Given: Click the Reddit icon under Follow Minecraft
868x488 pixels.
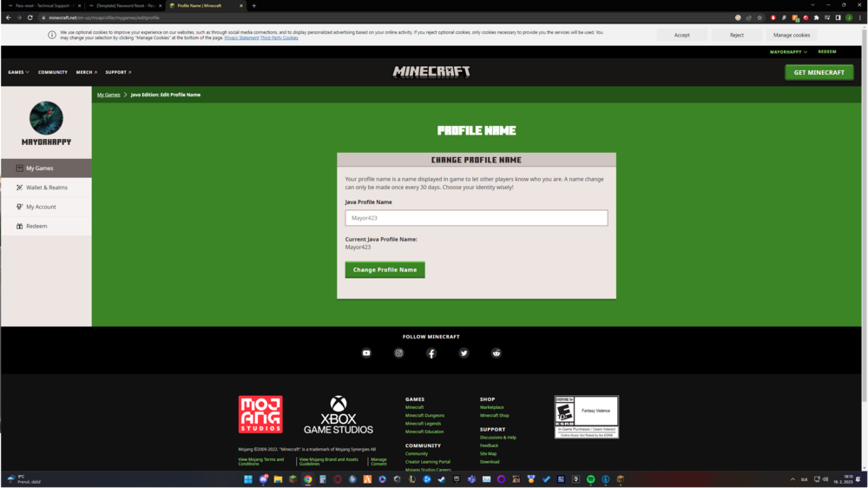Looking at the screenshot, I should tap(496, 353).
